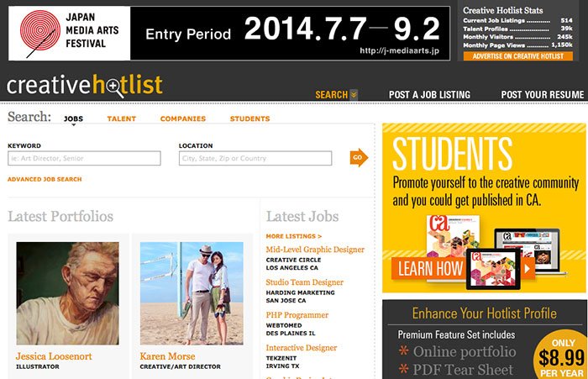Open Interactive Designer job listing
This screenshot has width=588, height=379.
(302, 348)
